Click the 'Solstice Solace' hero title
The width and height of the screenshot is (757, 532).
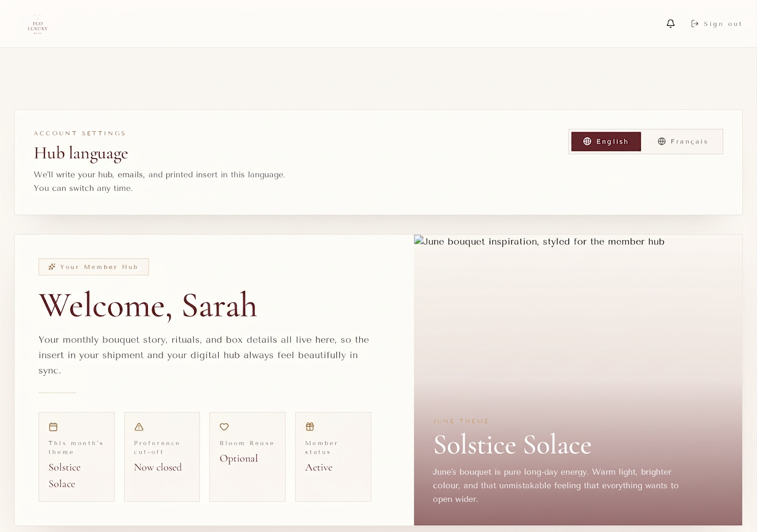pos(512,445)
